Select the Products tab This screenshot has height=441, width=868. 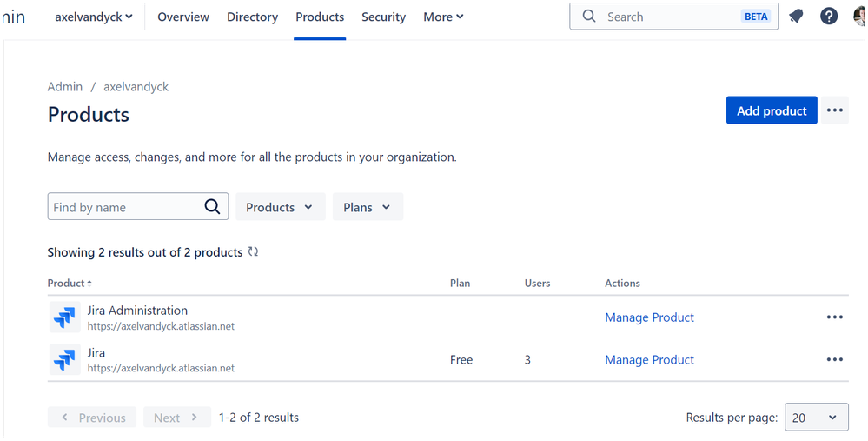coord(320,17)
